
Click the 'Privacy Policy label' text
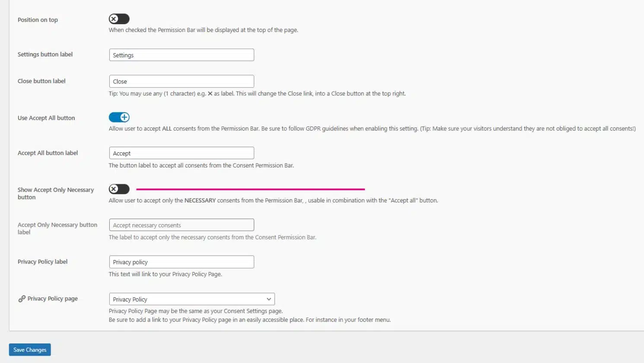click(x=42, y=262)
